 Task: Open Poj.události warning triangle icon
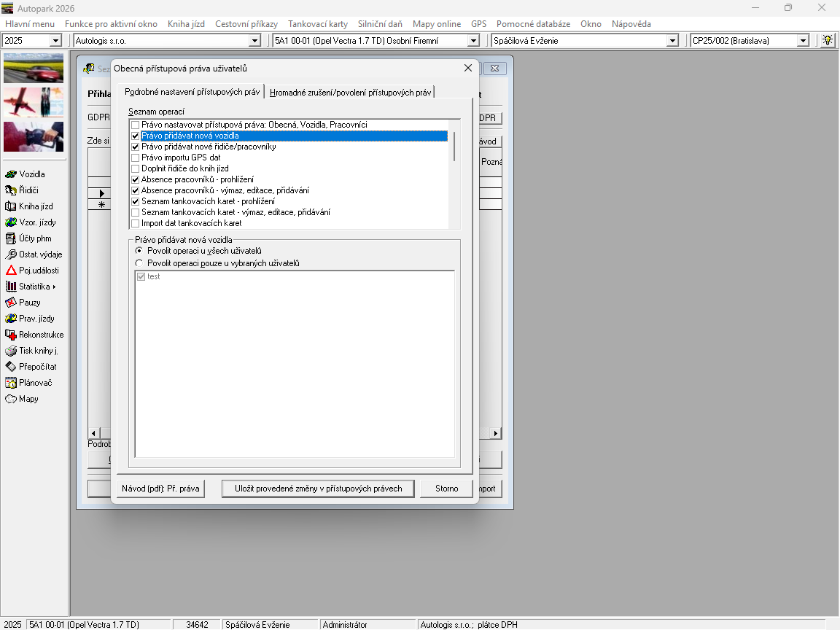click(11, 271)
